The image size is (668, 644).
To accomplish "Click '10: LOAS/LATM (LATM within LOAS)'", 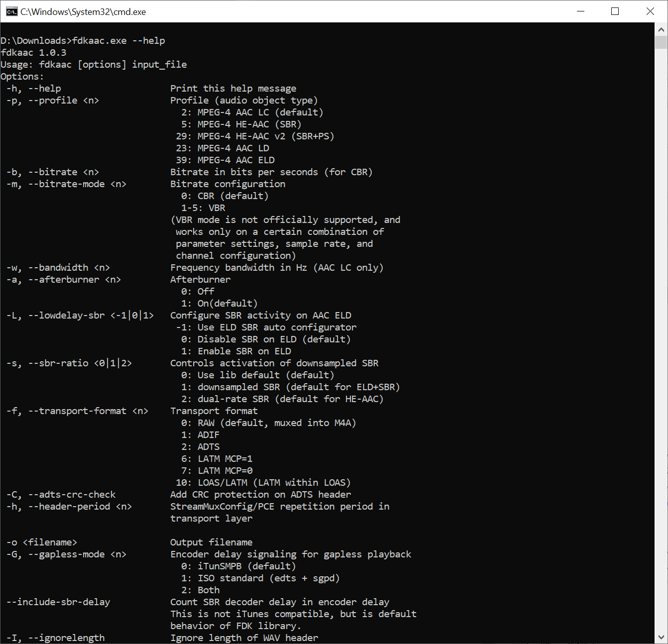I will click(263, 483).
